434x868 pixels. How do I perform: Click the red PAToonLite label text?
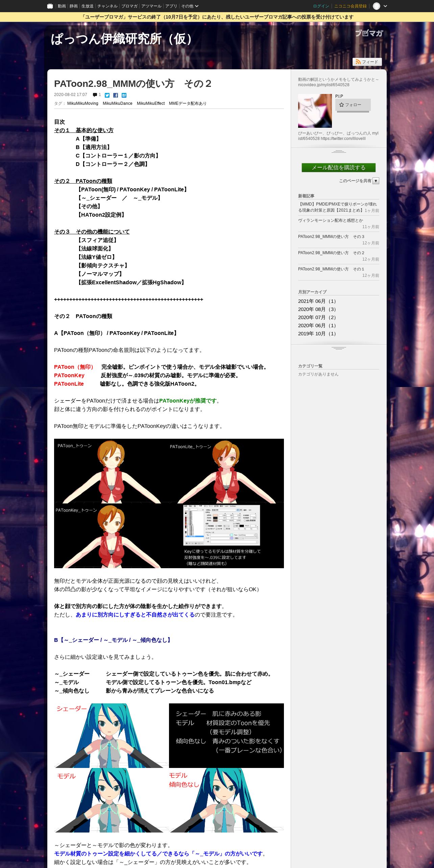click(69, 384)
